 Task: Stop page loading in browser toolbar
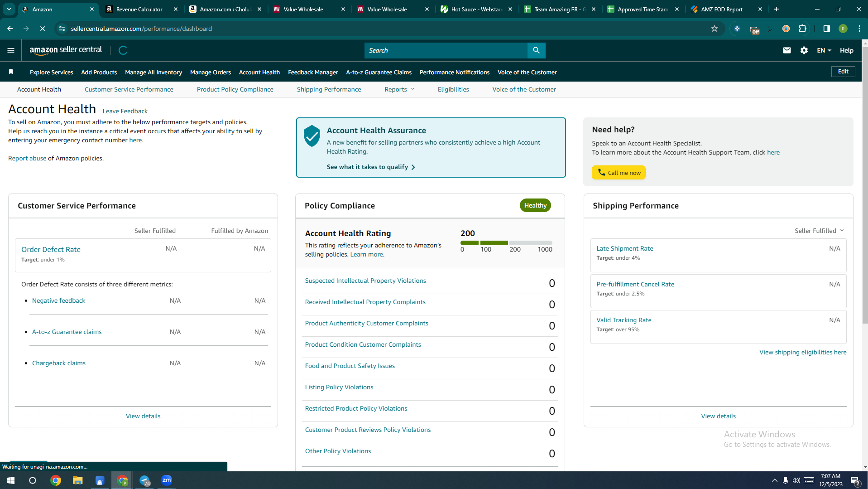42,29
